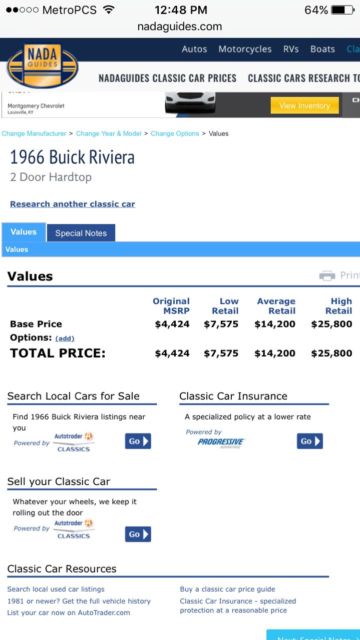
Task: Click Research another classic car link
Action: [72, 204]
